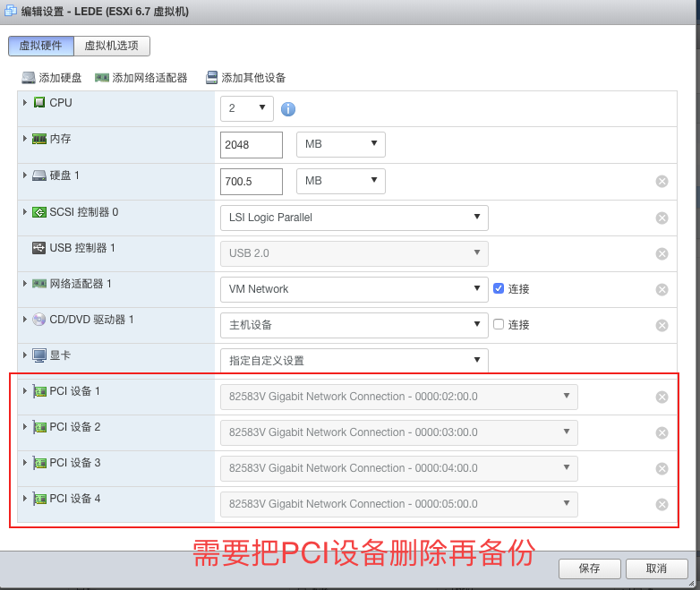Click the 保存 button
Viewport: 700px width, 590px height.
click(x=589, y=569)
